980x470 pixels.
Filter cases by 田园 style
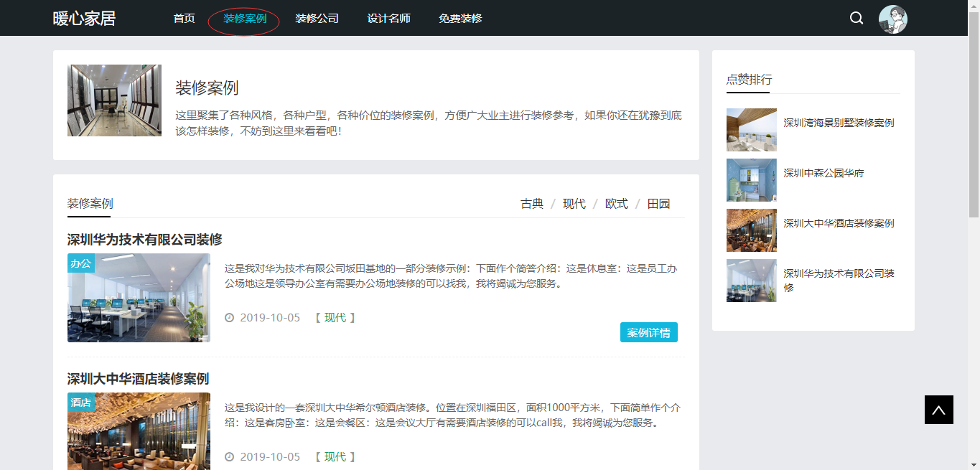click(x=658, y=204)
